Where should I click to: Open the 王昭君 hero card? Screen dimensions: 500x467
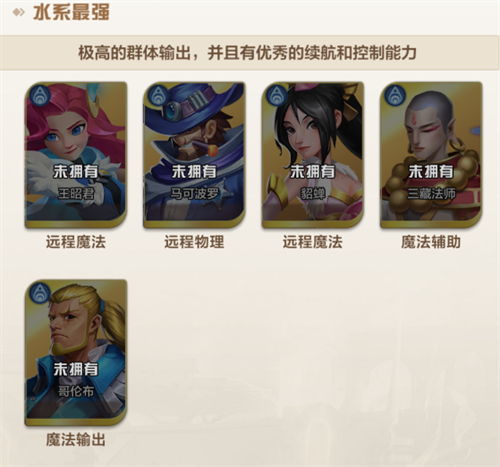pos(76,155)
